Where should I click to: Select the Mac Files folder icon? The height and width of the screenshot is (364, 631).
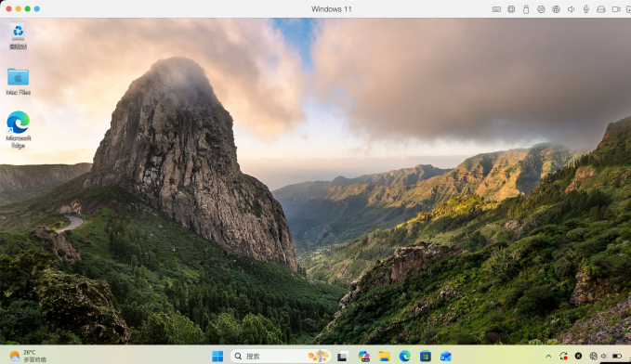point(18,82)
